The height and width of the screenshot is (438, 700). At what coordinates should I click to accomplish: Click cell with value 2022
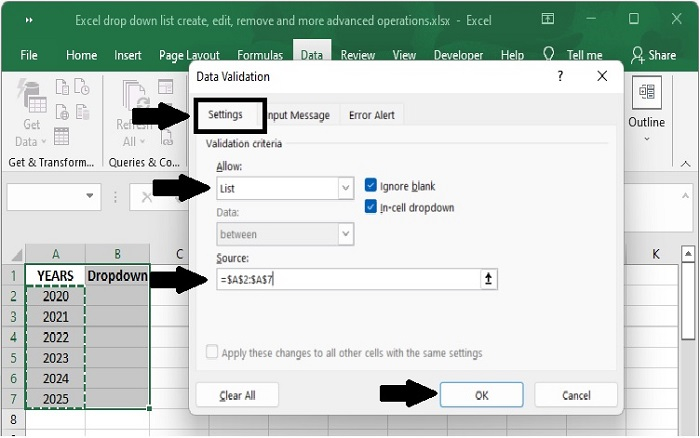point(55,337)
